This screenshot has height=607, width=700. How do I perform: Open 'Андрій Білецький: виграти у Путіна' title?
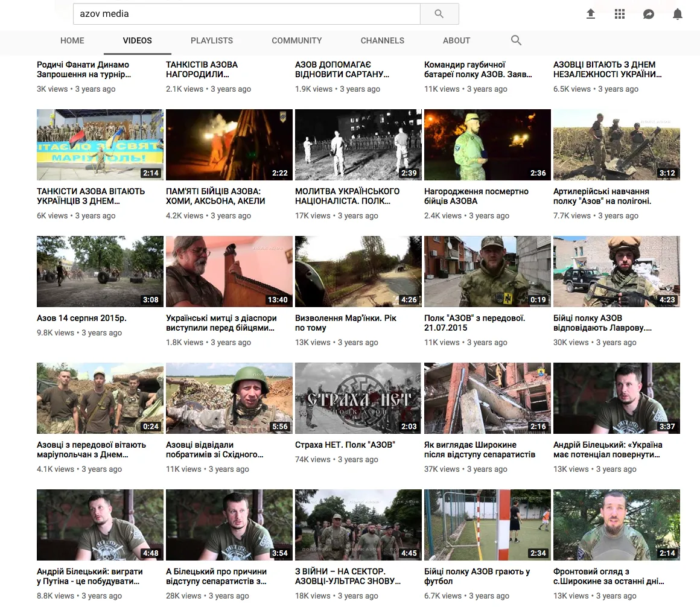90,577
